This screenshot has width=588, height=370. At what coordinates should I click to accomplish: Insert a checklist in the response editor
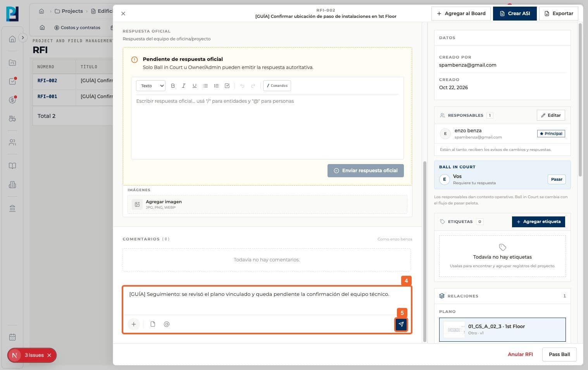[x=227, y=86]
